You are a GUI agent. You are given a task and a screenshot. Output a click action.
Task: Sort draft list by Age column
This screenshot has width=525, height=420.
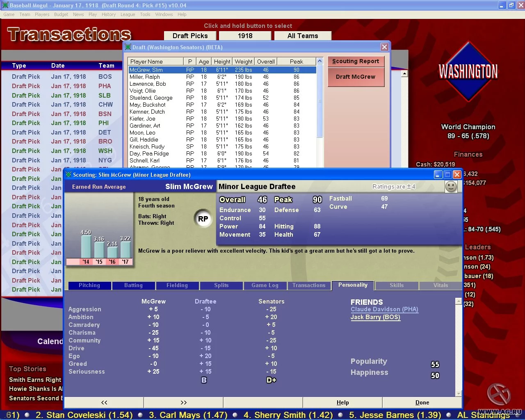pyautogui.click(x=204, y=62)
